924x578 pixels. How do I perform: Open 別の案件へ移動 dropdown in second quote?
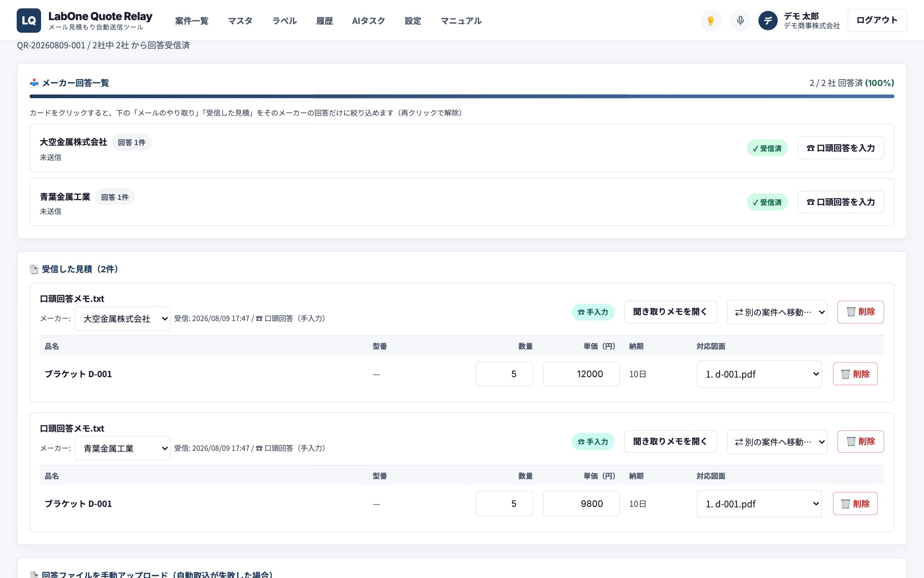(x=777, y=442)
